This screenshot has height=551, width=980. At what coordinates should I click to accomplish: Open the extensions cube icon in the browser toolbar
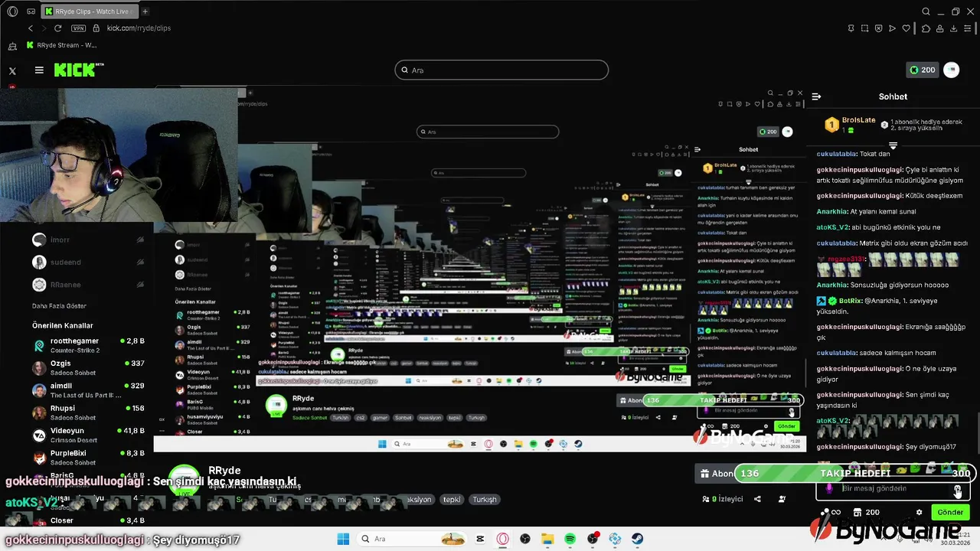[926, 28]
